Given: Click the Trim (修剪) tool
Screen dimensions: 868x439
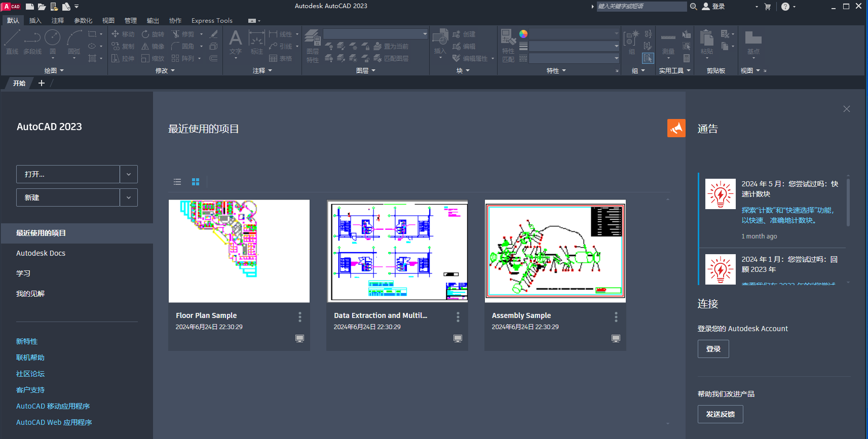Looking at the screenshot, I should (183, 34).
